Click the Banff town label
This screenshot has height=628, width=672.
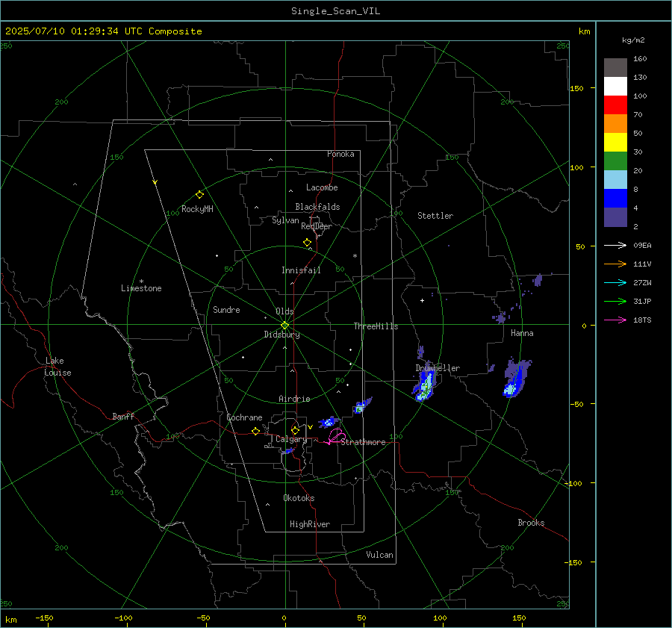click(123, 416)
